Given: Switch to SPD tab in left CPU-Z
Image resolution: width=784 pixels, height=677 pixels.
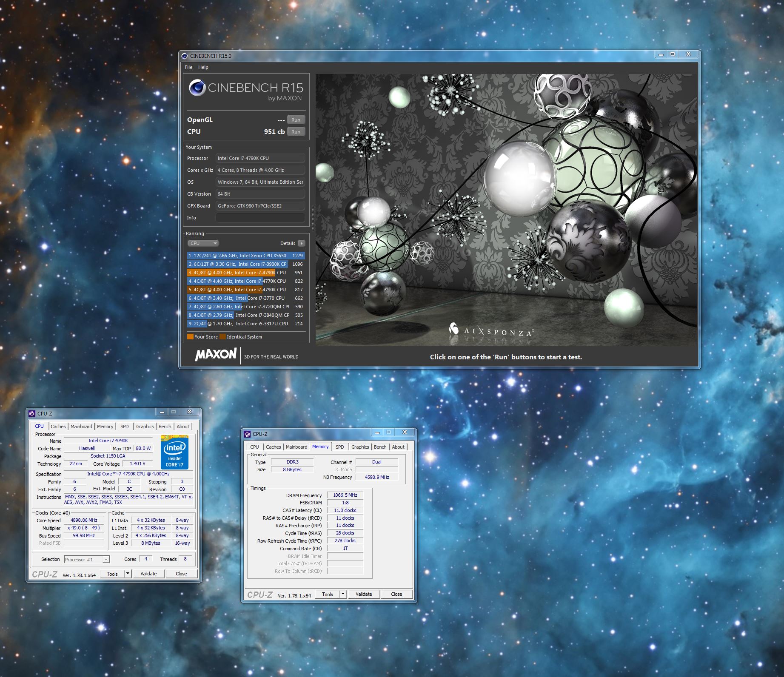Looking at the screenshot, I should point(124,427).
